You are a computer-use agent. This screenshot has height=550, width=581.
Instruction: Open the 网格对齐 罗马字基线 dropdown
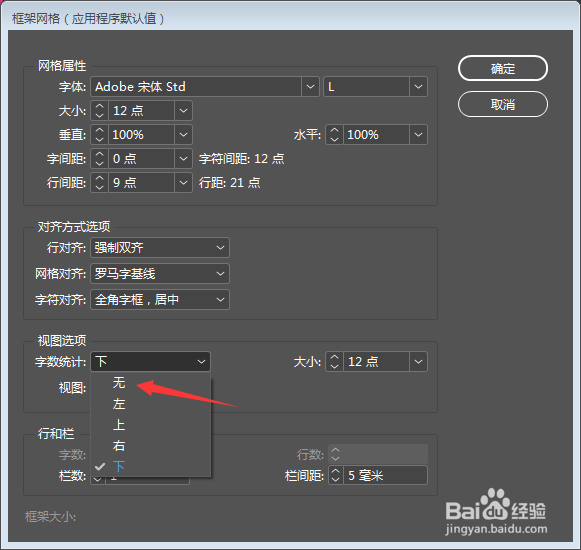tap(160, 274)
